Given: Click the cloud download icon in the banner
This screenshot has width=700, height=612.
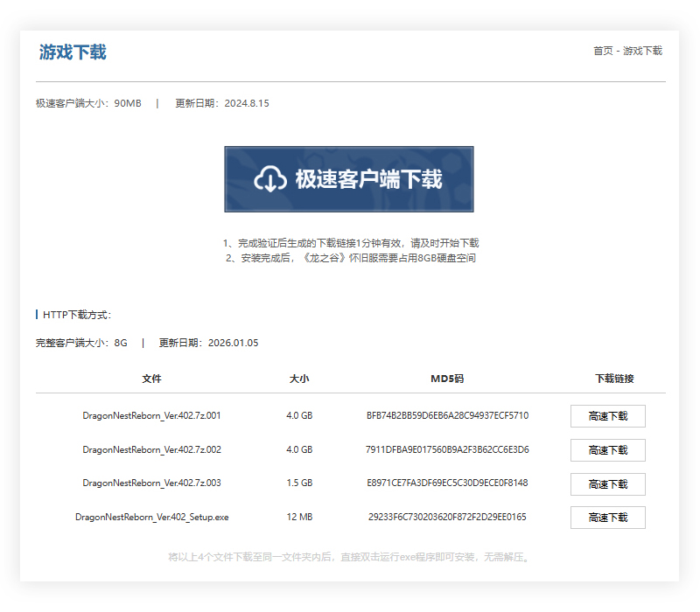Looking at the screenshot, I should click(x=270, y=179).
